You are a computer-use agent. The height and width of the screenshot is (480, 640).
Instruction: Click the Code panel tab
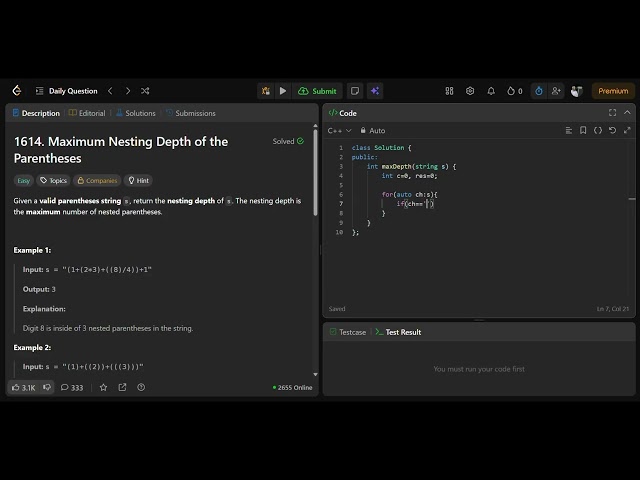coord(343,113)
